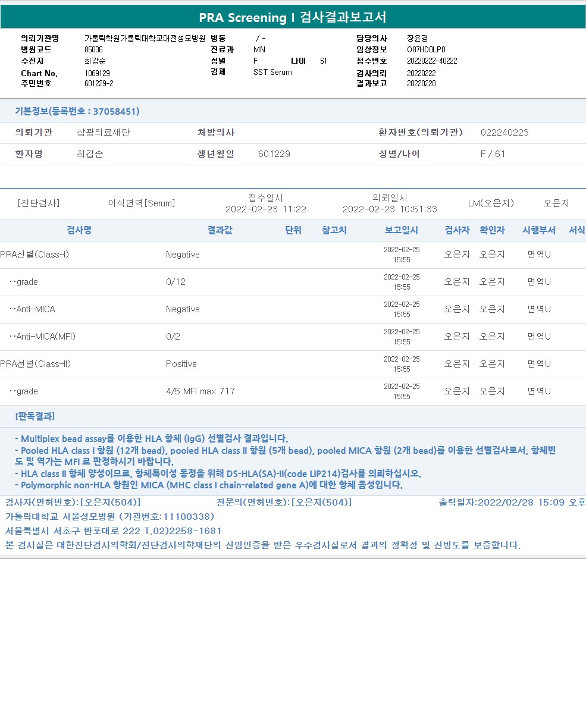586x728 pixels.
Task: Click Negative result for PRA선별(Class-I)
Action: click(x=183, y=255)
